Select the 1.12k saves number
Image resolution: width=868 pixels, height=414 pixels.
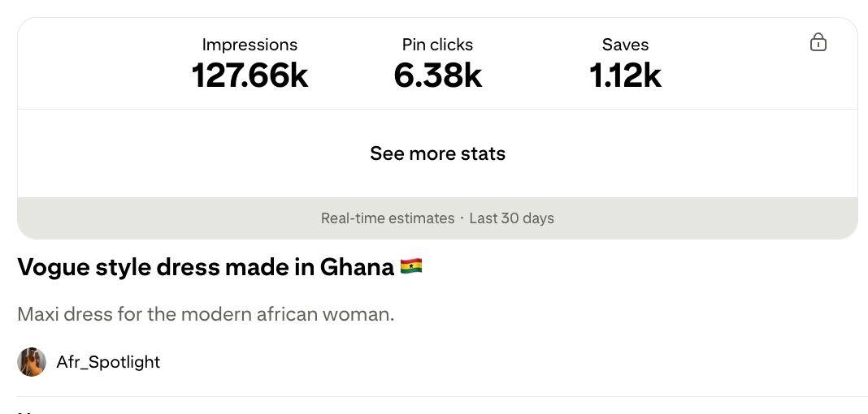625,75
